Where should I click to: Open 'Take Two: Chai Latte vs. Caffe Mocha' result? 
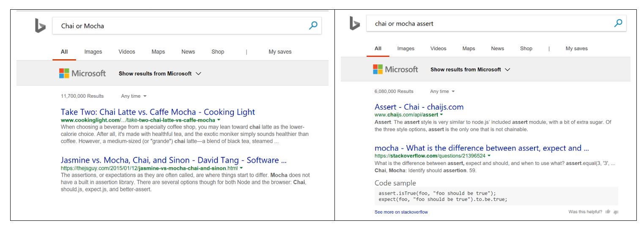click(158, 112)
